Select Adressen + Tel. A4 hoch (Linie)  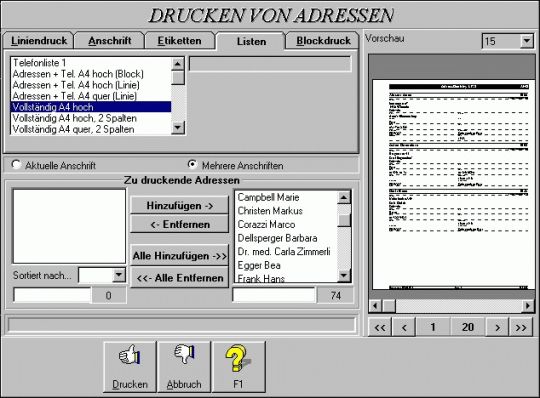pyautogui.click(x=91, y=85)
